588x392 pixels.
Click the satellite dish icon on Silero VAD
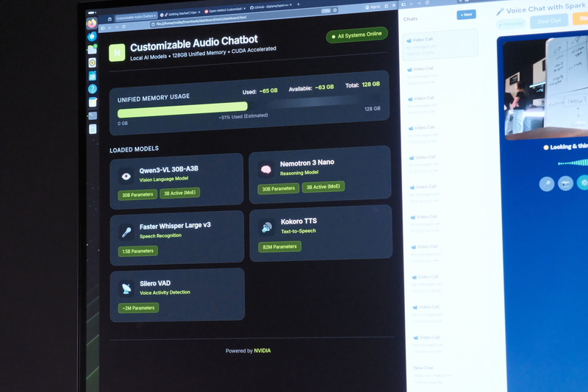pyautogui.click(x=126, y=288)
